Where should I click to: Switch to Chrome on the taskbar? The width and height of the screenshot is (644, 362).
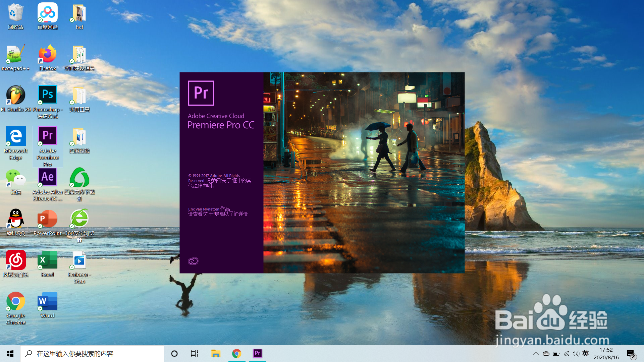pyautogui.click(x=236, y=354)
